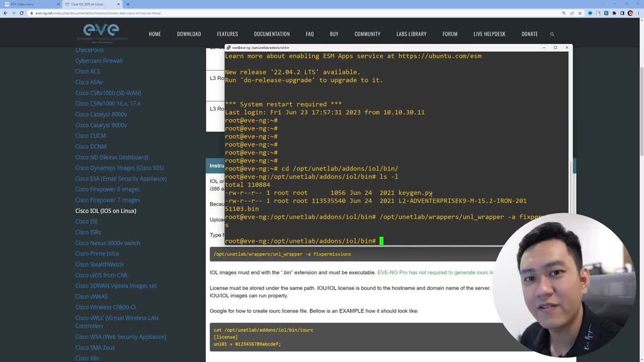Open the DOWNLOAD menu item
This screenshot has height=362, width=644.
[189, 34]
